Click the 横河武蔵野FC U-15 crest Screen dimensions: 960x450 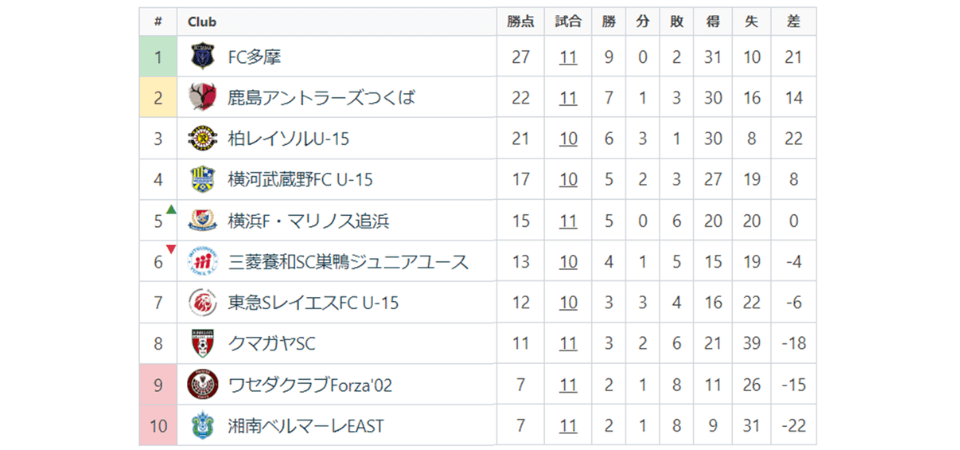[202, 180]
